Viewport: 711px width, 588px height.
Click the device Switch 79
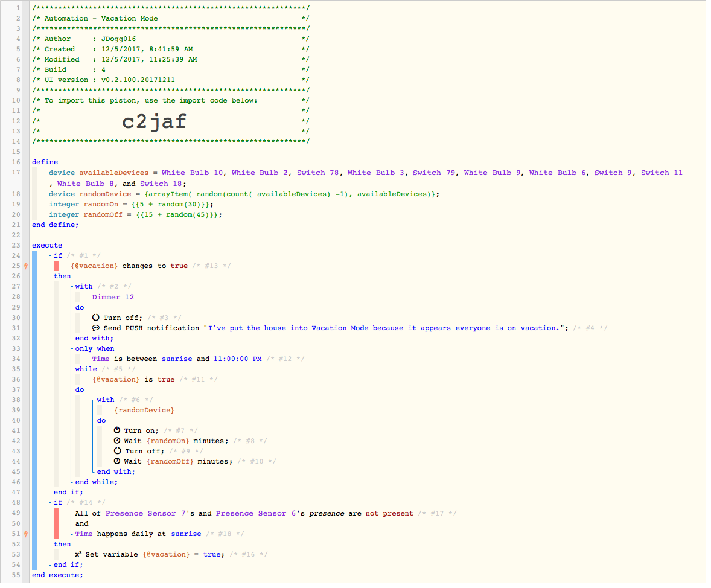click(434, 173)
